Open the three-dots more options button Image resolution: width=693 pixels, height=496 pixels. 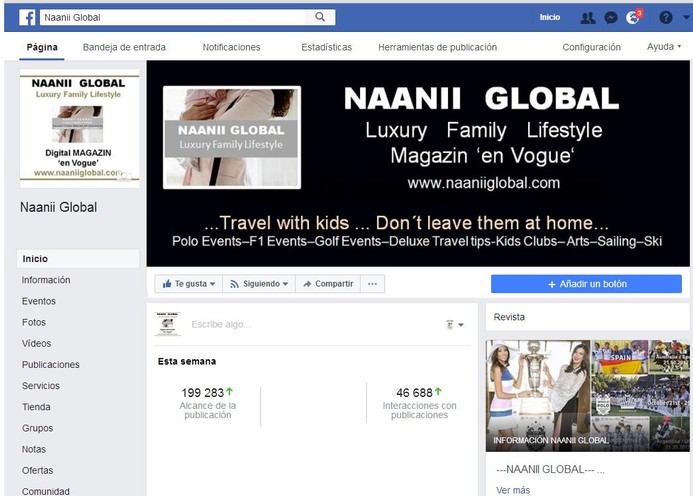tap(373, 284)
